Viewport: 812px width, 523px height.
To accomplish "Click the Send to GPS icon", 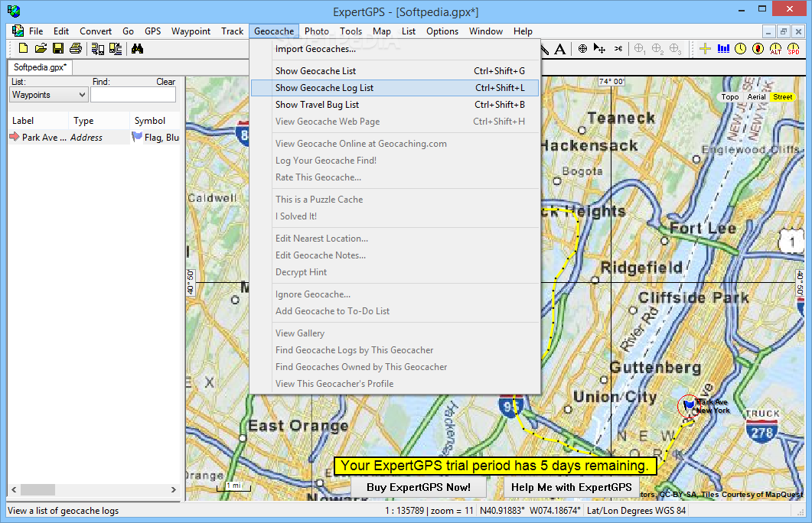I will (116, 49).
